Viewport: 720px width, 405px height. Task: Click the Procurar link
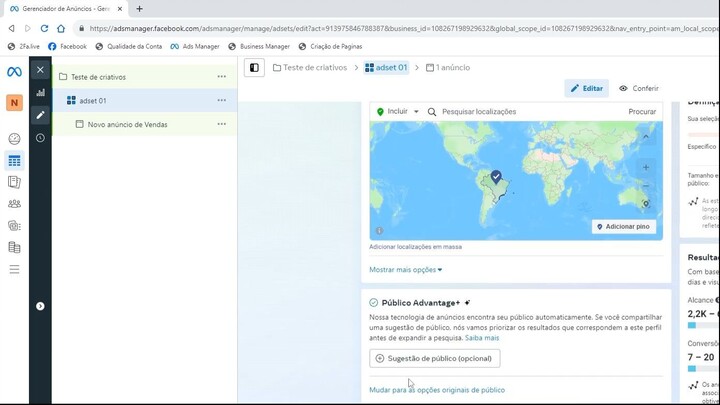click(x=642, y=112)
